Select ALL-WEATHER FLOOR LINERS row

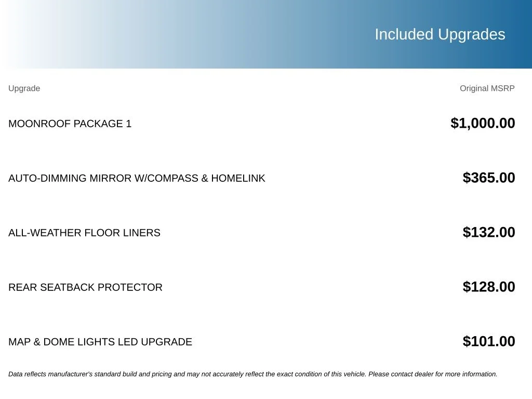[x=266, y=232]
